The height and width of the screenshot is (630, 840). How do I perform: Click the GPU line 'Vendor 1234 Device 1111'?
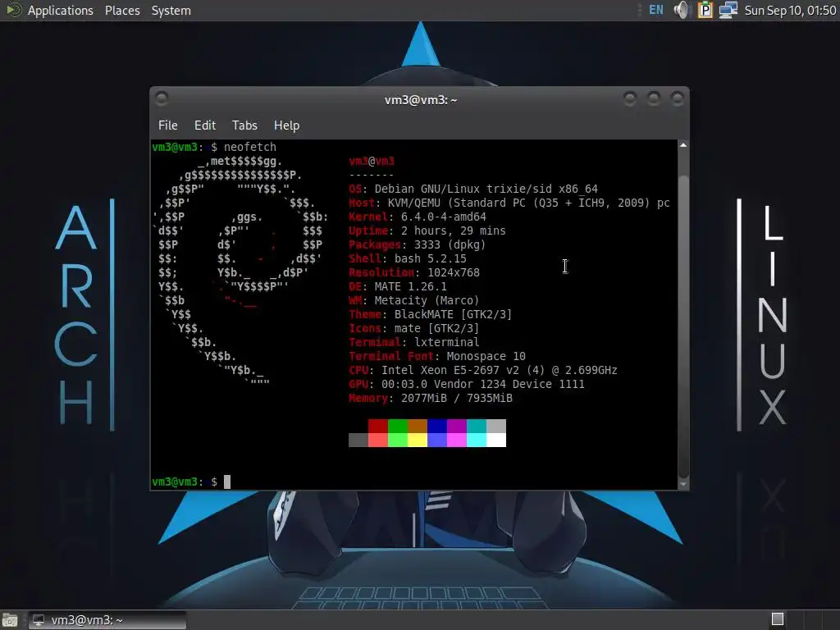pyautogui.click(x=509, y=384)
